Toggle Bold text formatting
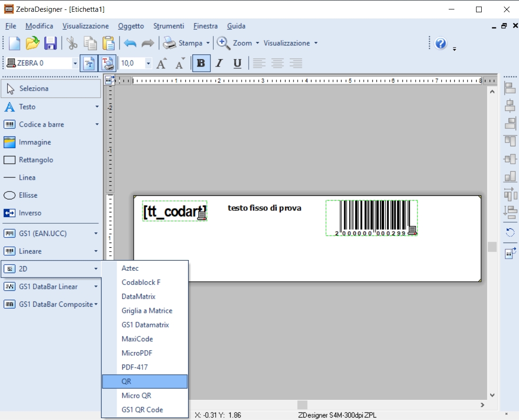519x420 pixels. tap(201, 63)
